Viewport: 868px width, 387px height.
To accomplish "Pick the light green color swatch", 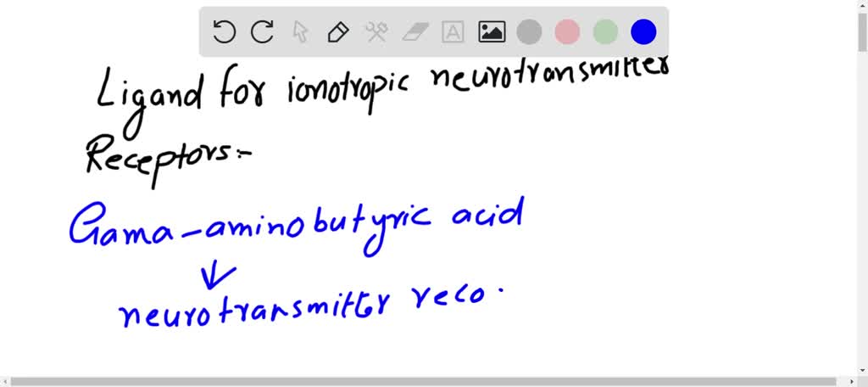I will [x=605, y=32].
